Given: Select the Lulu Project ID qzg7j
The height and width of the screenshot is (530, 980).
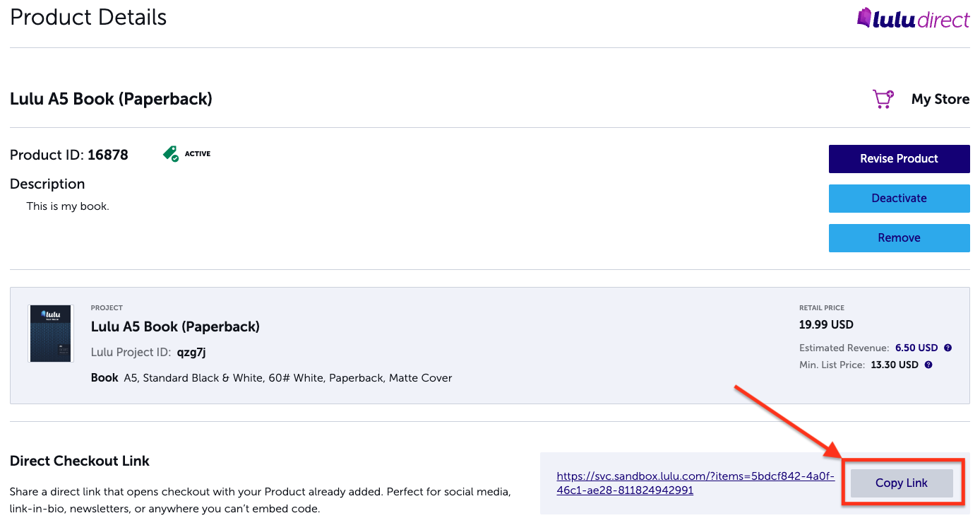Looking at the screenshot, I should point(148,352).
